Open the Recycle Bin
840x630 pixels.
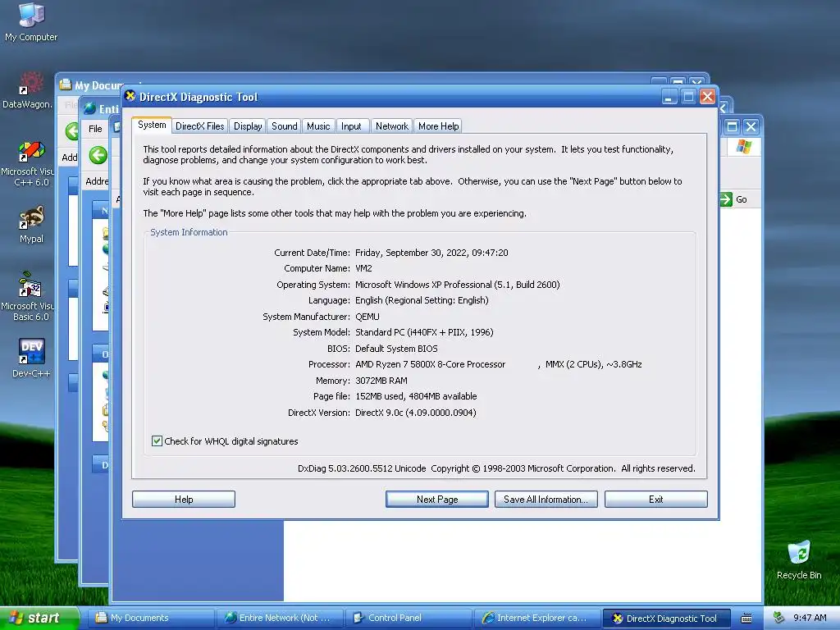pyautogui.click(x=799, y=559)
